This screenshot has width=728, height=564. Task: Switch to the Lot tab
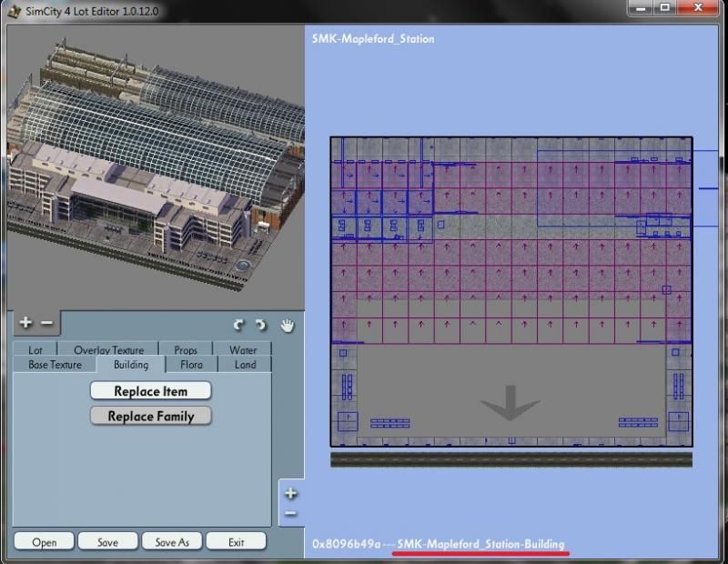pyautogui.click(x=35, y=349)
